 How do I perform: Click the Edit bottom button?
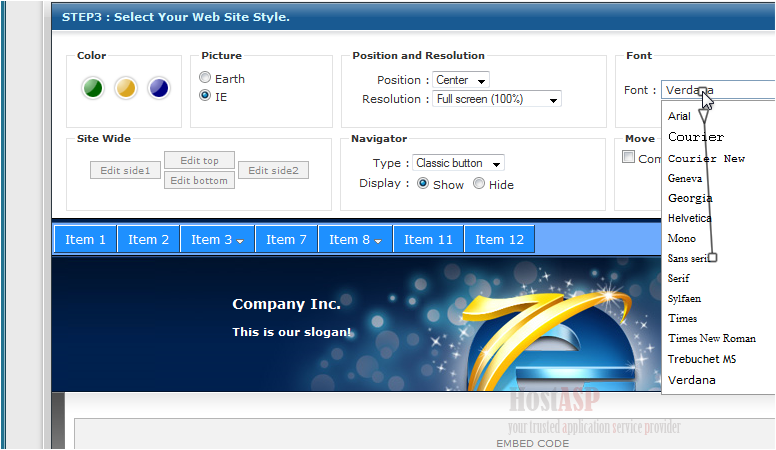click(x=199, y=180)
